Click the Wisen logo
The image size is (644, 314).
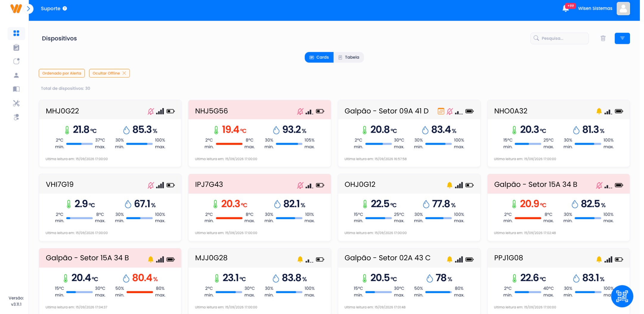16,9
